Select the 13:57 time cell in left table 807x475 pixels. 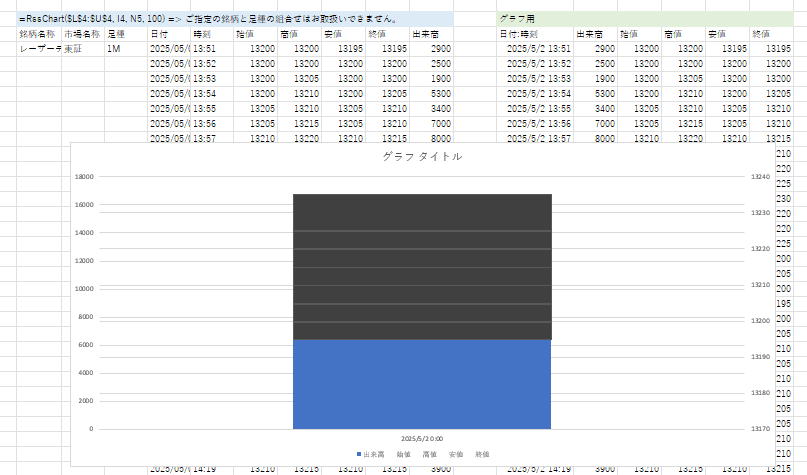pos(212,137)
